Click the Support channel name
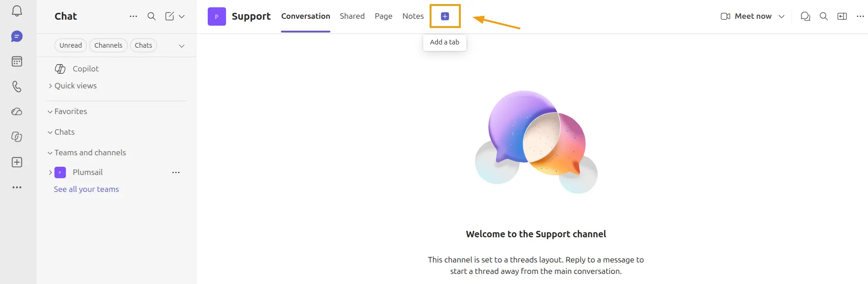Screen dimensions: 868x284 (x=251, y=16)
